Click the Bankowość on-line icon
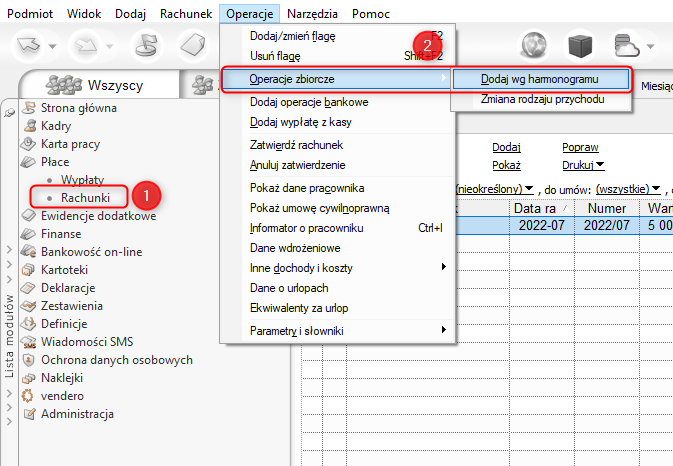The height and width of the screenshot is (466, 673). click(x=28, y=251)
